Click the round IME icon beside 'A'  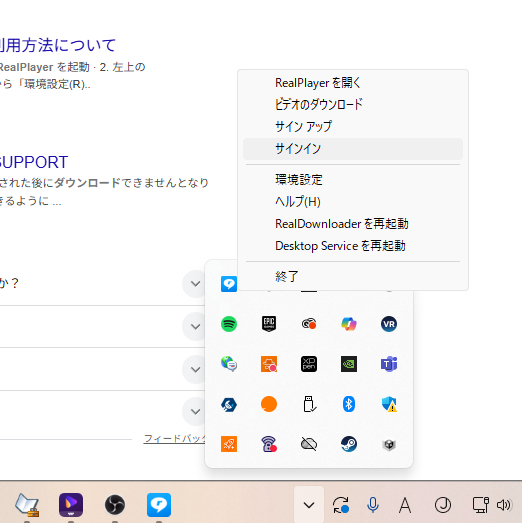[x=443, y=505]
